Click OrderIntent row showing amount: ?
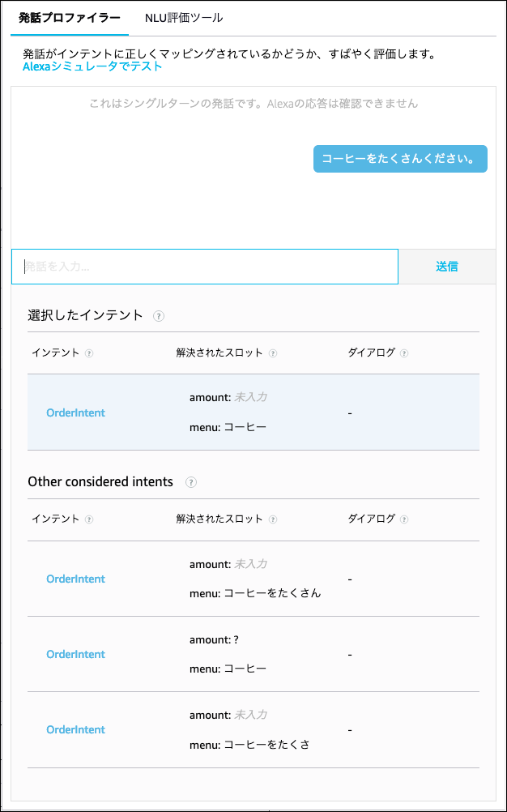 click(x=75, y=654)
